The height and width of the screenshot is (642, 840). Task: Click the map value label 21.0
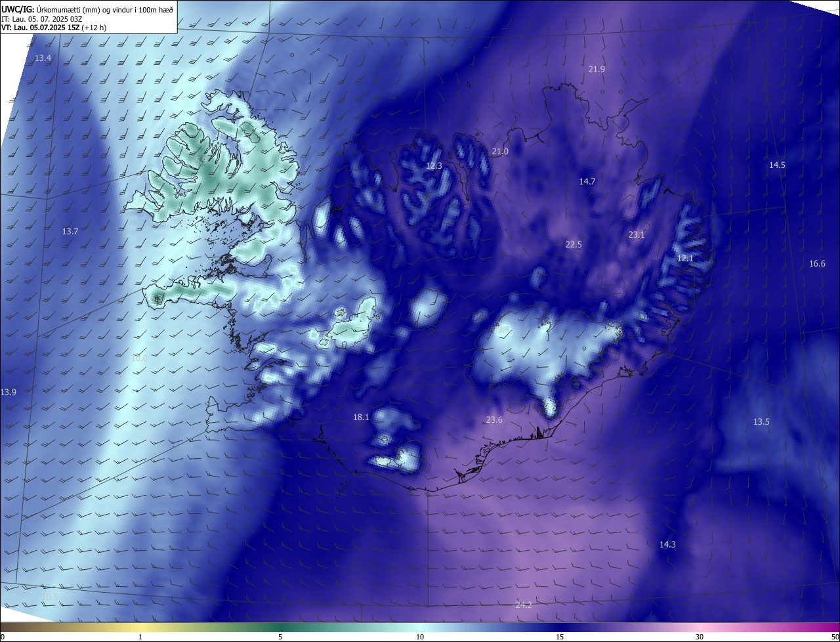point(500,152)
